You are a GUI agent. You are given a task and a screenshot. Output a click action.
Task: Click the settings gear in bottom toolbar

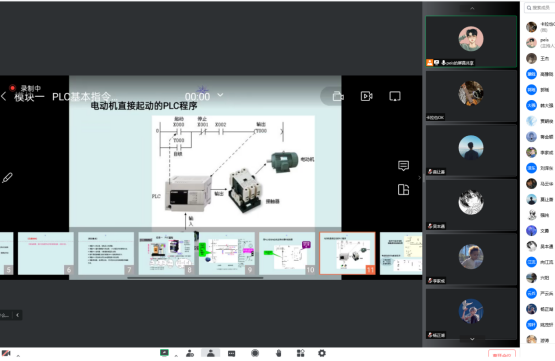coord(321,353)
